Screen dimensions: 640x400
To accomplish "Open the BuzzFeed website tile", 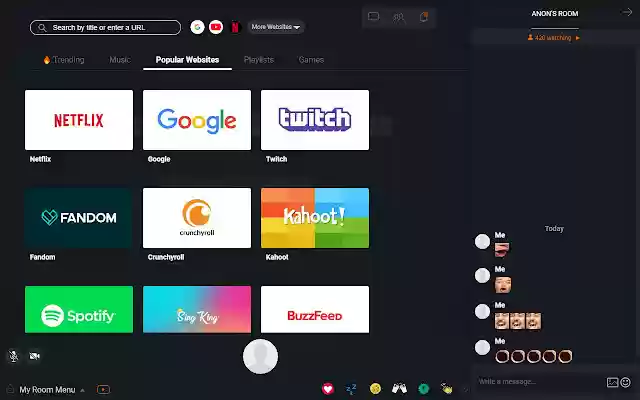I will point(315,309).
